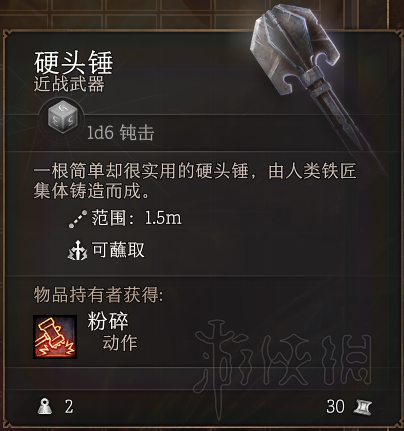Image resolution: width=404 pixels, height=431 pixels.
Task: Click the item title 硬头锤
Action: tap(73, 63)
